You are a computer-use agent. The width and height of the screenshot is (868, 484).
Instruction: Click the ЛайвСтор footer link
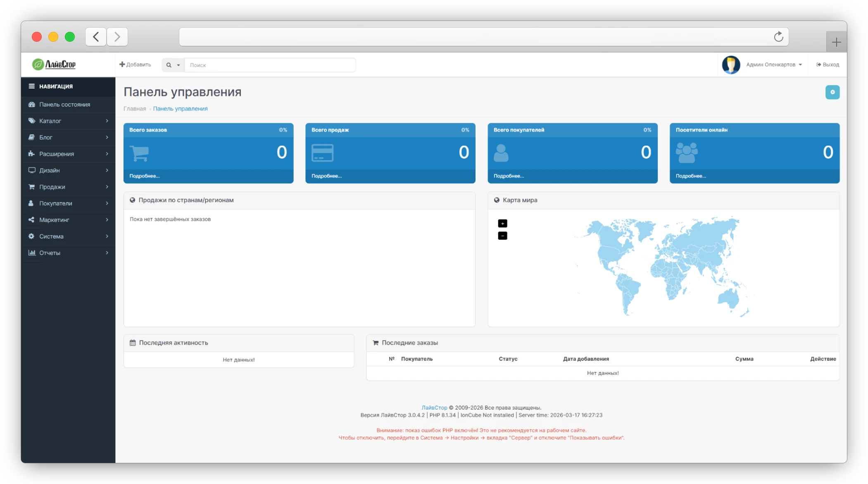tap(434, 408)
